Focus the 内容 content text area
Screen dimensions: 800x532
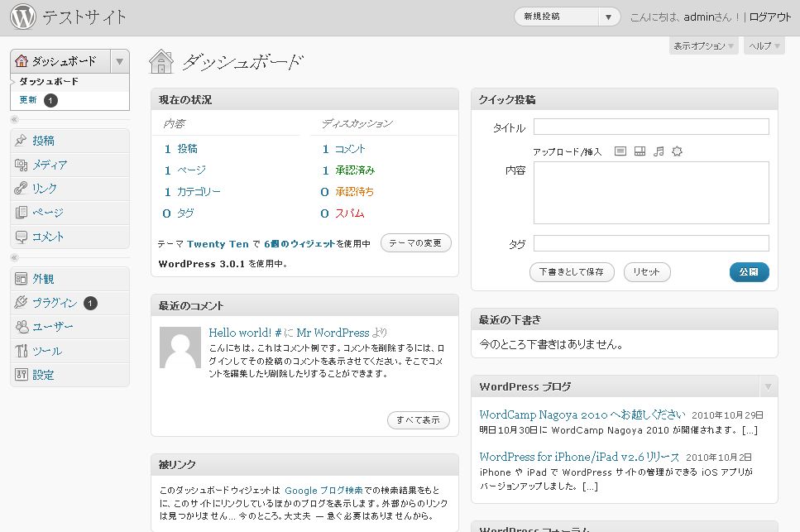pyautogui.click(x=651, y=193)
